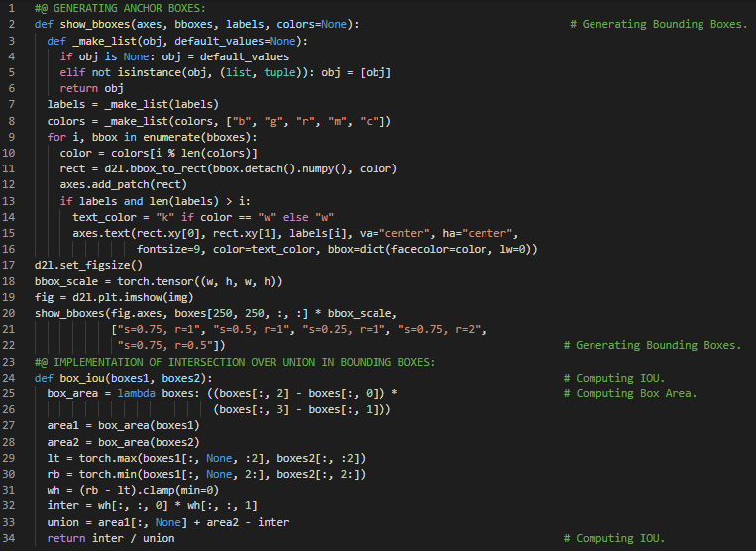This screenshot has height=551, width=756.
Task: Click line number 17 in the gutter
Action: click(10, 266)
